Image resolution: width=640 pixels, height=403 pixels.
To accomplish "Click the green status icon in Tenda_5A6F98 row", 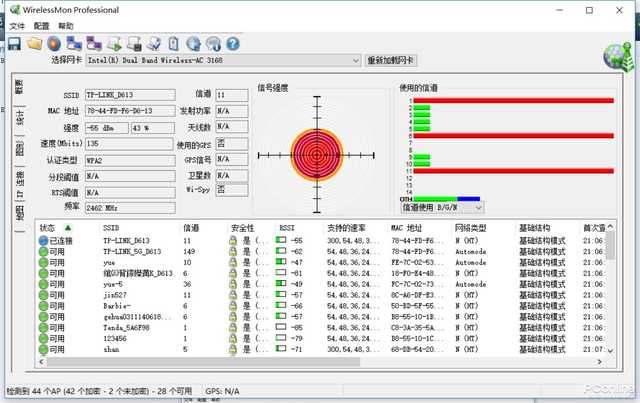I will coord(43,327).
